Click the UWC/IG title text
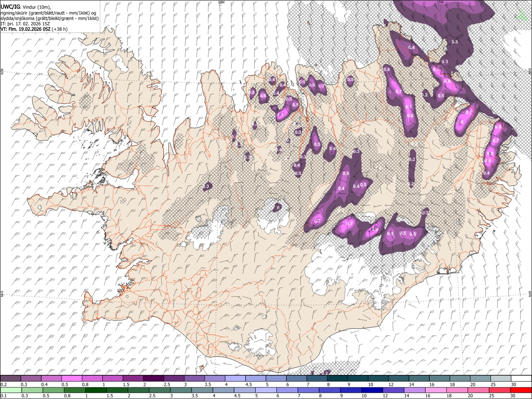This screenshot has height=399, width=532. pos(10,7)
